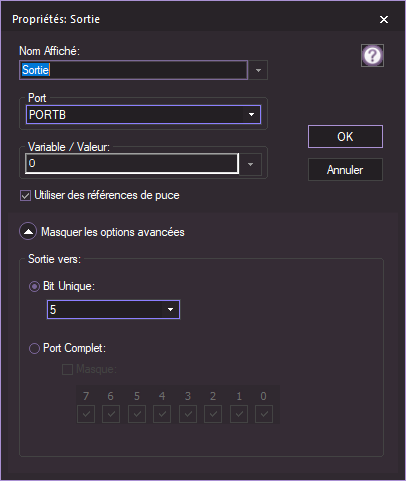406x481 pixels.
Task: Toggle mask bit 4 checkbox
Action: pyautogui.click(x=162, y=414)
